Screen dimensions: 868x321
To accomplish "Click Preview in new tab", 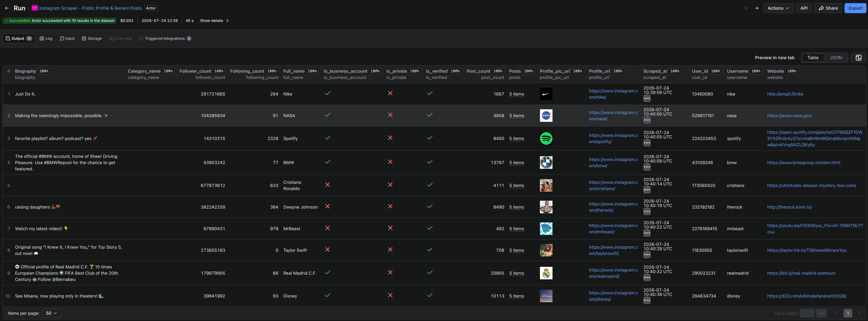I will 774,57.
